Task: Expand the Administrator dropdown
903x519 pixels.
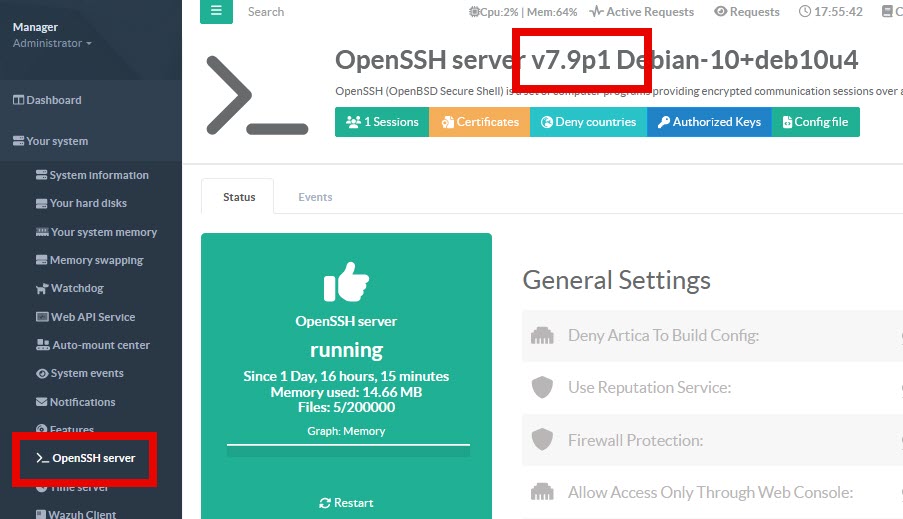Action: (x=52, y=43)
